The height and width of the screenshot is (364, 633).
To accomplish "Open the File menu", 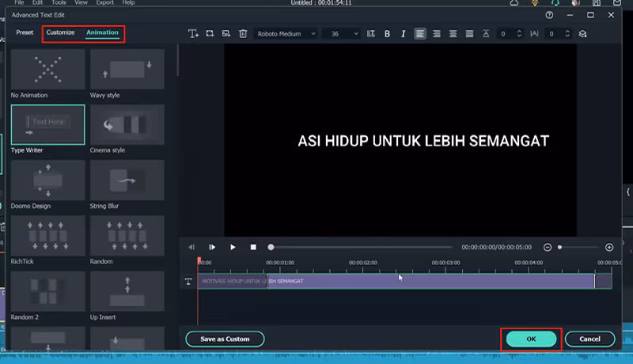I will pyautogui.click(x=19, y=2).
